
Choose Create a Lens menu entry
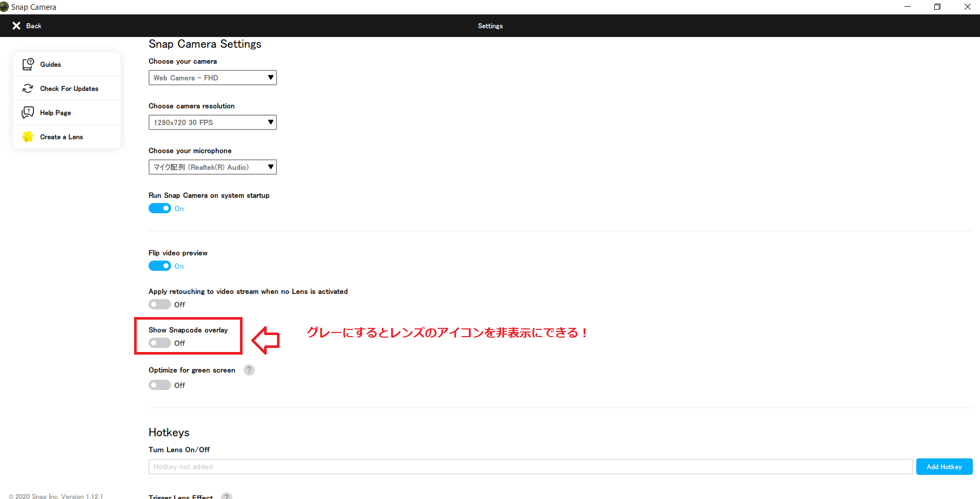(67, 137)
